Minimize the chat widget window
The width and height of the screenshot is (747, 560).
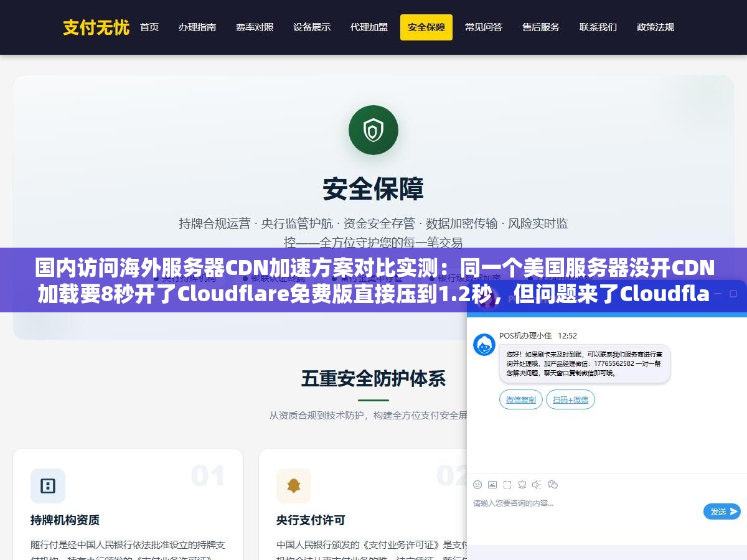pos(716,292)
